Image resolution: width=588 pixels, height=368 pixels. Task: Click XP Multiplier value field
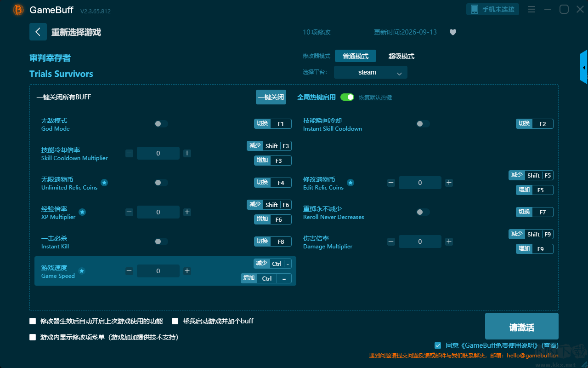coord(158,212)
